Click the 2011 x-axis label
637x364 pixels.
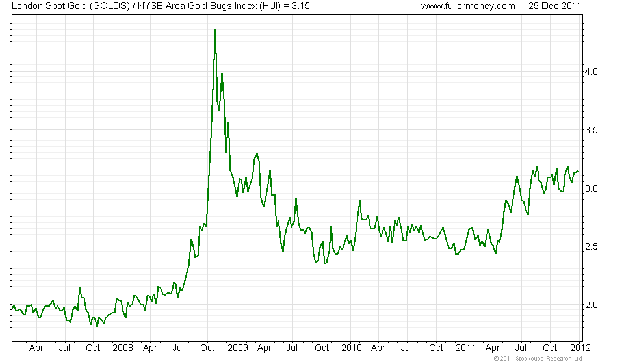coord(465,348)
